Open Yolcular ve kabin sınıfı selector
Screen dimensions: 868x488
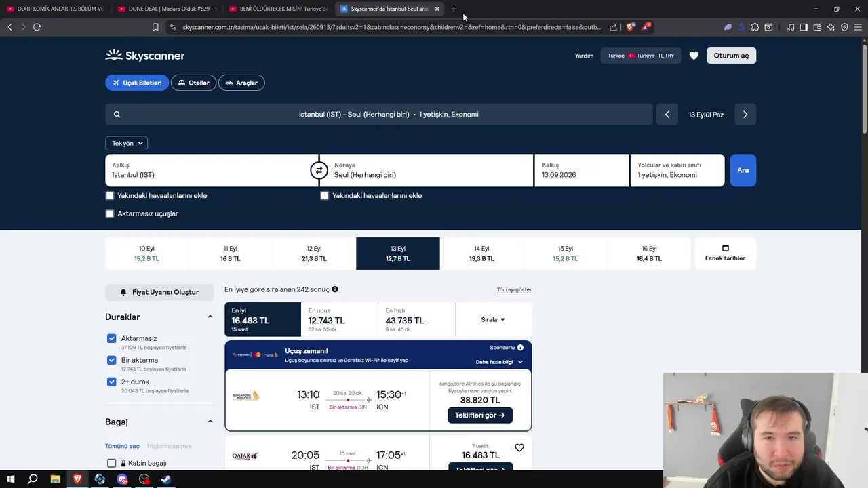coord(677,170)
